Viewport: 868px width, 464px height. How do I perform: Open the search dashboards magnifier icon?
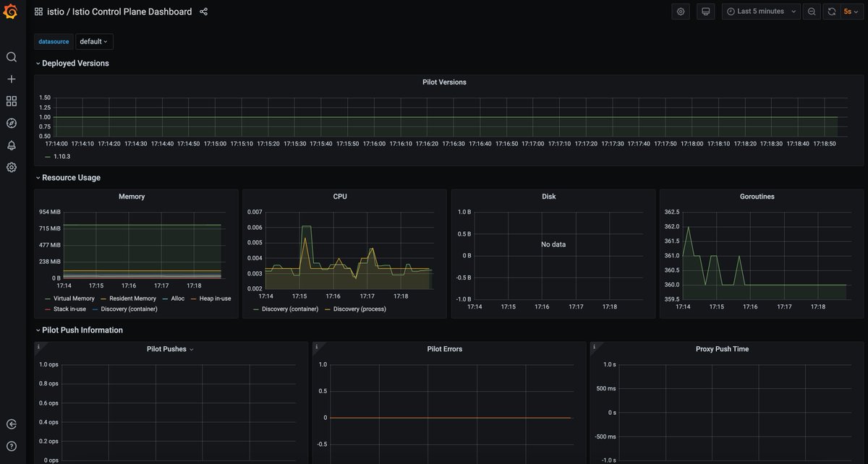(x=11, y=57)
